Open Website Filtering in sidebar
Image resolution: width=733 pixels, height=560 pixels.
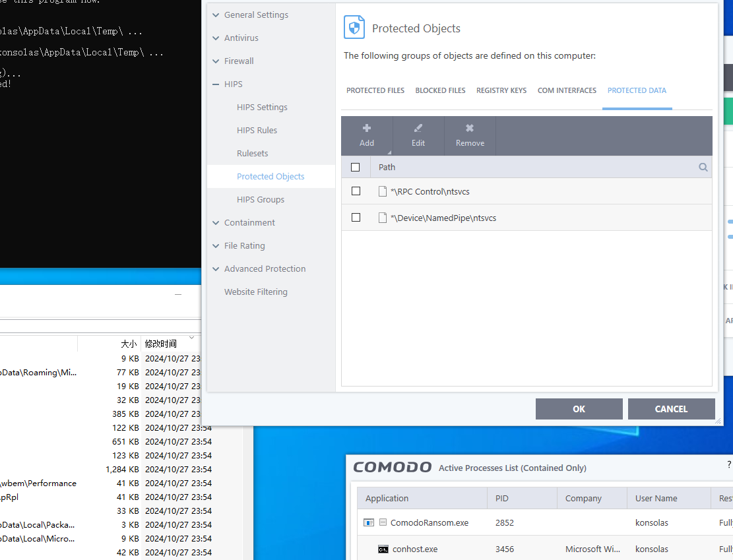(x=256, y=292)
